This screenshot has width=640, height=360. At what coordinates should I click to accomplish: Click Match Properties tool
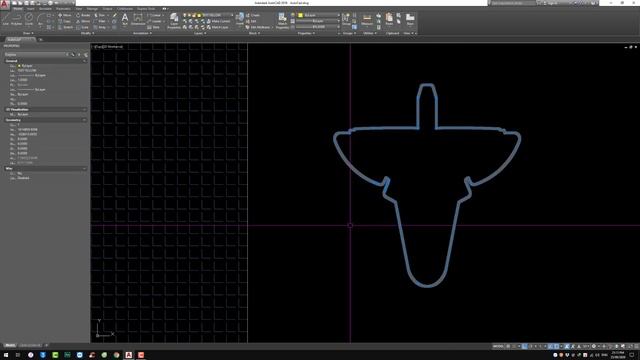[282, 20]
